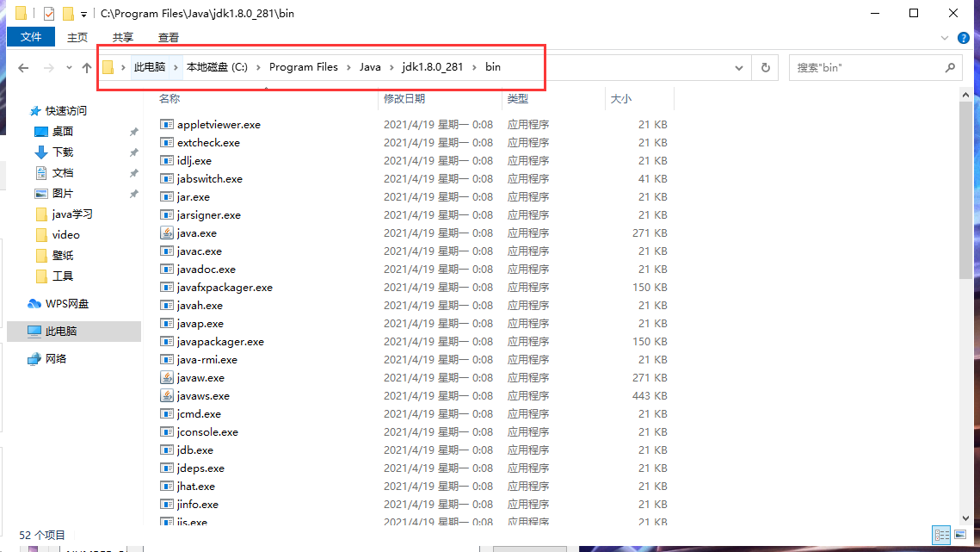This screenshot has width=980, height=552.
Task: Open the 文件 ribbon tab
Action: (x=31, y=37)
